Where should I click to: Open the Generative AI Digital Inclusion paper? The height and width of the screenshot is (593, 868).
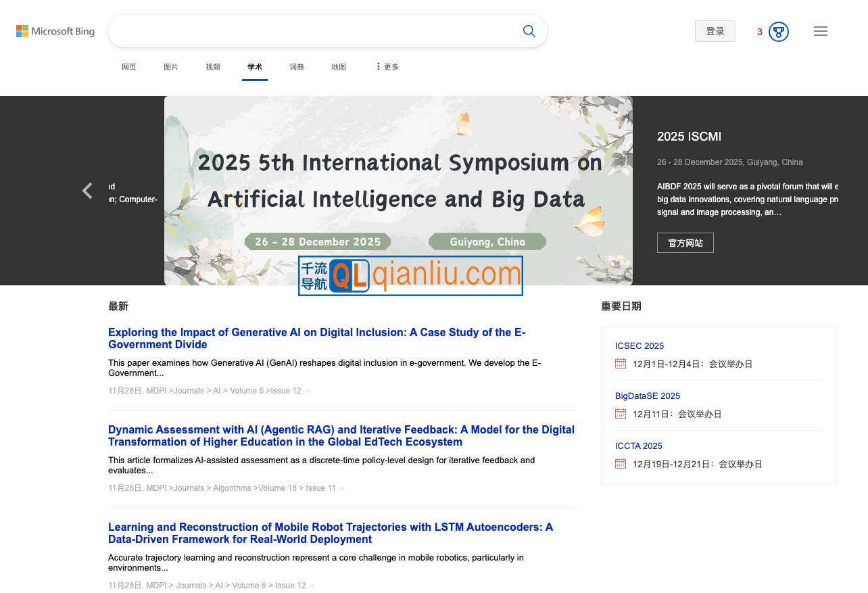pos(316,338)
